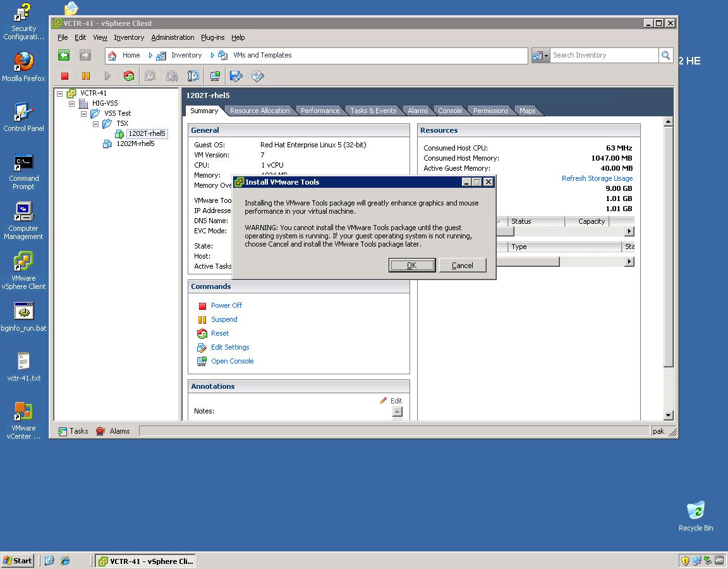Click the Tasks status bar button
Viewport: 728px width, 569px height.
(73, 432)
